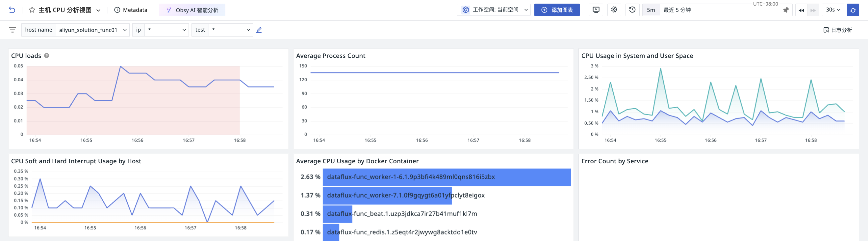
Task: Click the 添加图表 button
Action: click(x=557, y=10)
